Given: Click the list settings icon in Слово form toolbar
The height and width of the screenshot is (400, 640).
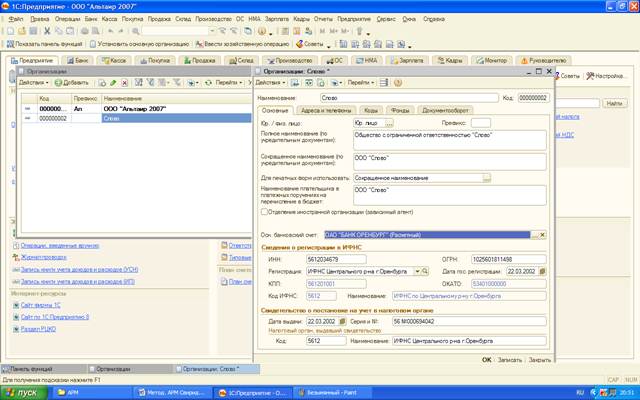Looking at the screenshot, I should point(384,83).
